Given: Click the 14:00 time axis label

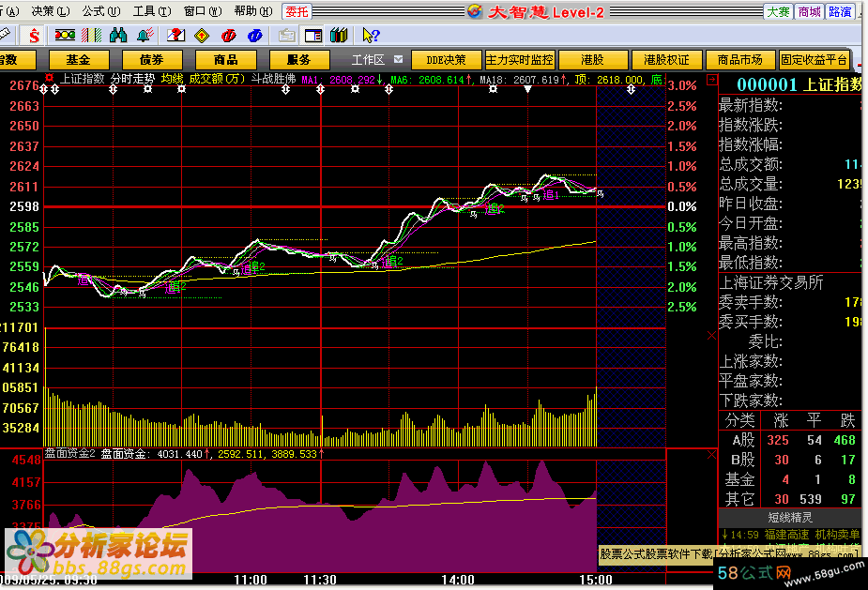Looking at the screenshot, I should pyautogui.click(x=458, y=580).
